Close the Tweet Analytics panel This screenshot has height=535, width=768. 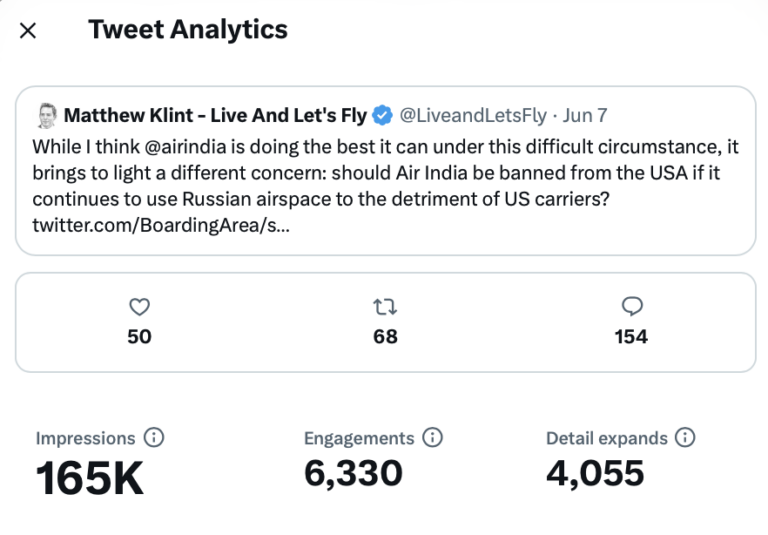pos(28,30)
